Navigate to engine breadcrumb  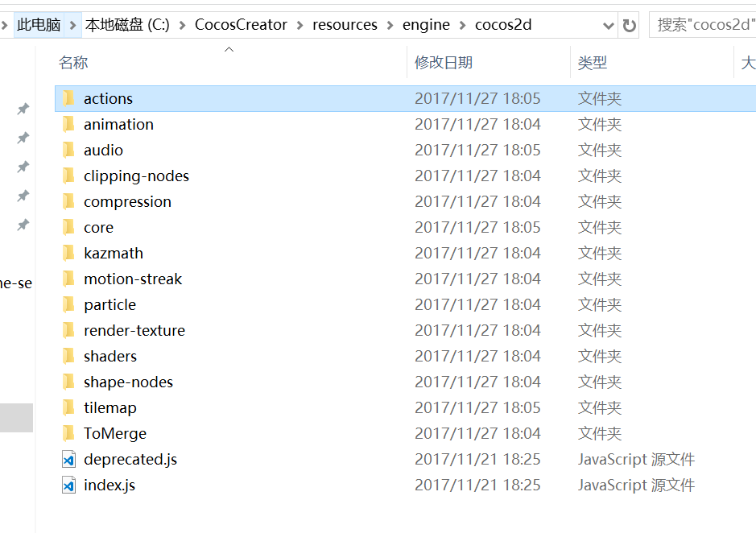coord(426,25)
